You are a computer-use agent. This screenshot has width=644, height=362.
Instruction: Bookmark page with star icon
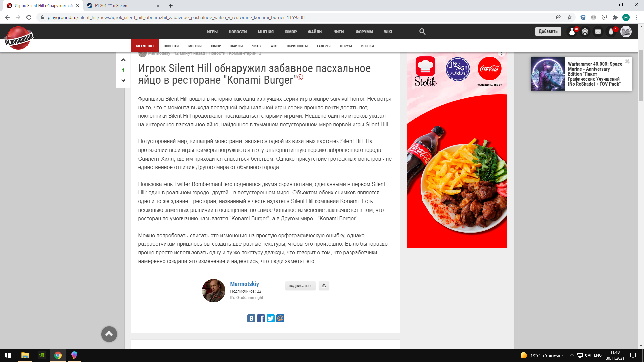[570, 17]
